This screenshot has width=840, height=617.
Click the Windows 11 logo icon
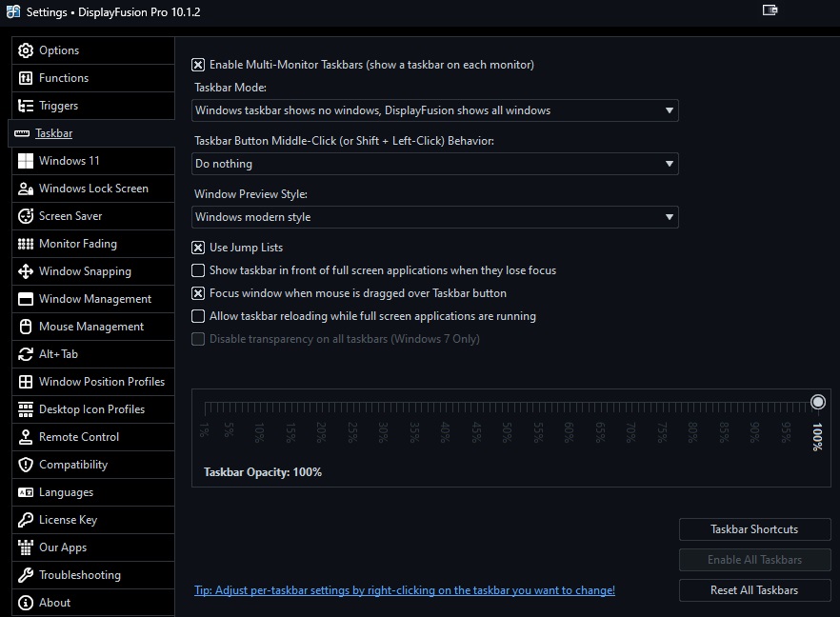coord(25,161)
